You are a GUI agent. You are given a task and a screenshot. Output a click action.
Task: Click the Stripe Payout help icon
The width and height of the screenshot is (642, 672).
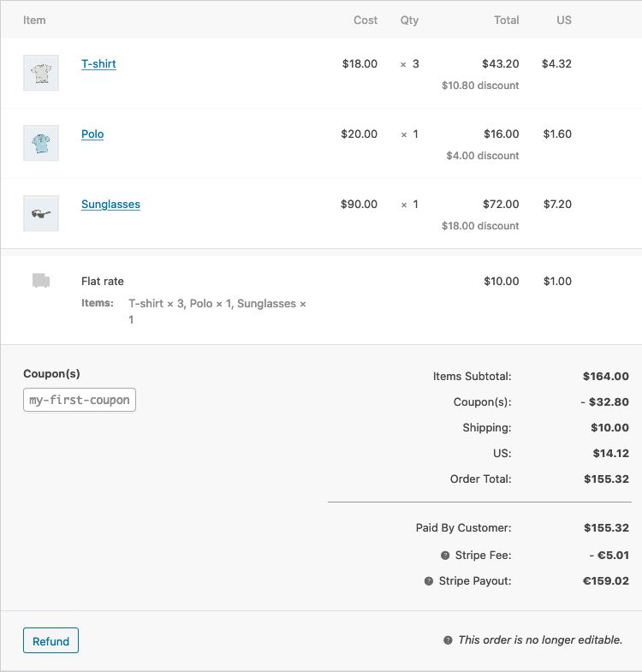[429, 581]
